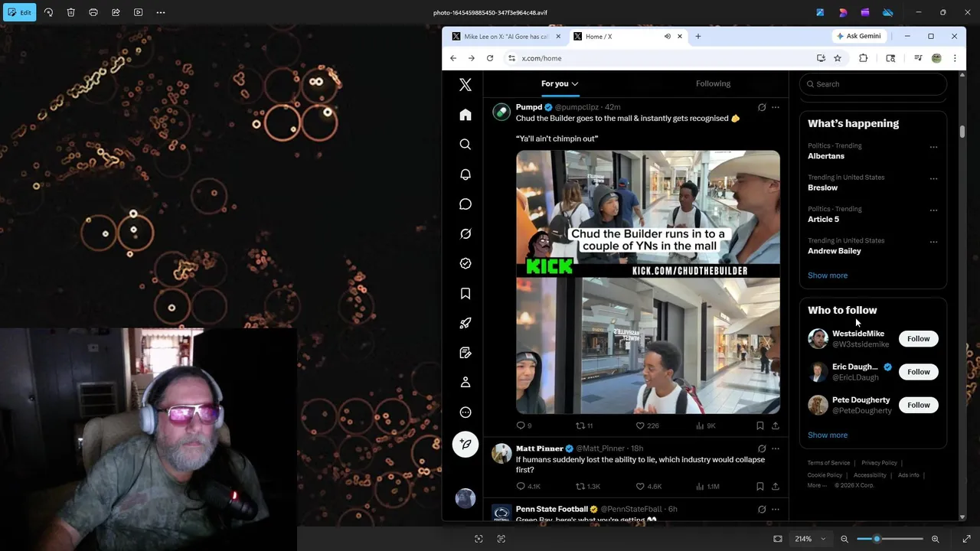Open Photos 'See more' ellipsis menu
This screenshot has width=980, height=551.
coord(160,12)
